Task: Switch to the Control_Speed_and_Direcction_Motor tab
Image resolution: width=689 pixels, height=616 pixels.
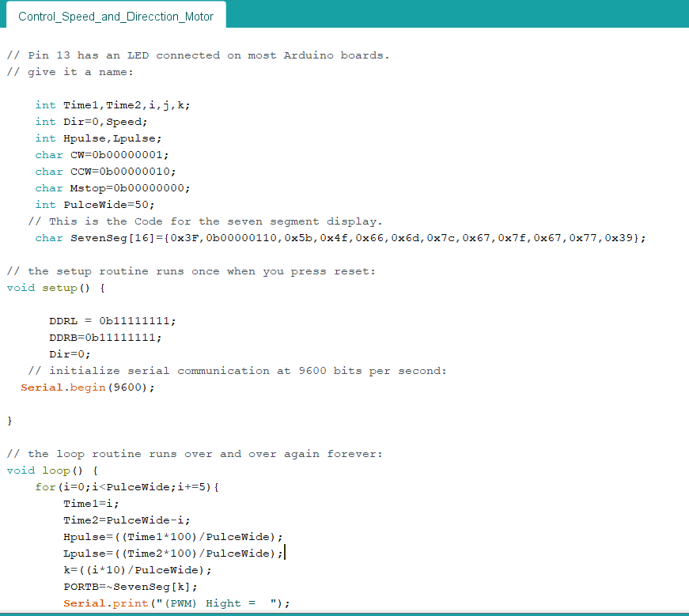Action: tap(115, 15)
